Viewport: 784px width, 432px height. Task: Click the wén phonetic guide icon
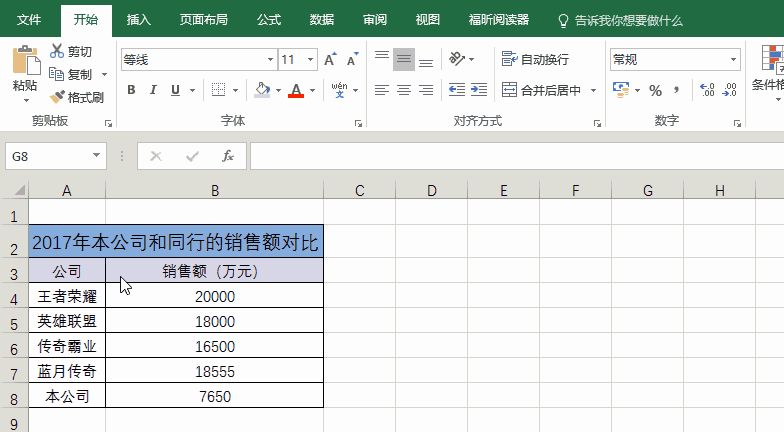(x=340, y=90)
